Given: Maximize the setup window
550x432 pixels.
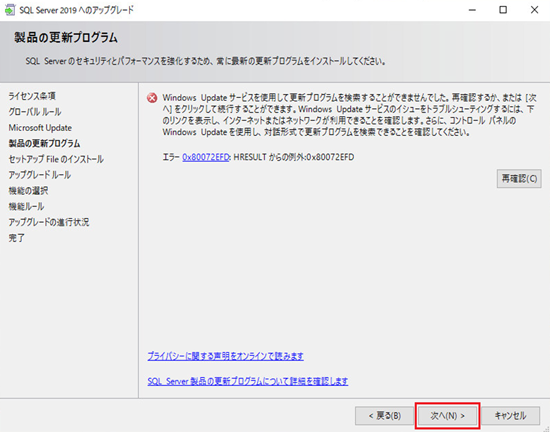Looking at the screenshot, I should pyautogui.click(x=503, y=10).
